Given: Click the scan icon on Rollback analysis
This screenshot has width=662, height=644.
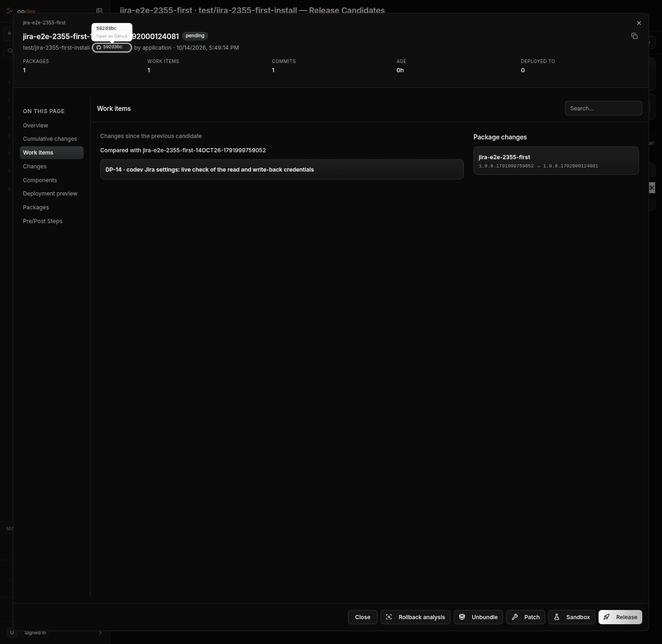Looking at the screenshot, I should [x=389, y=617].
